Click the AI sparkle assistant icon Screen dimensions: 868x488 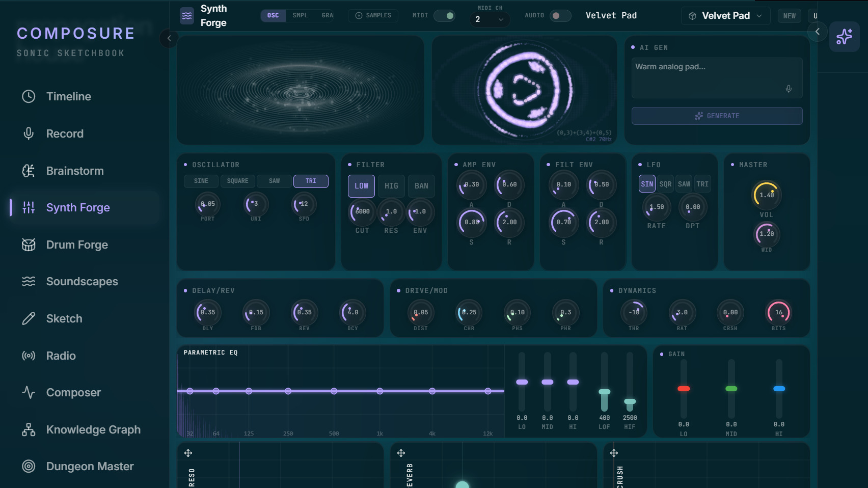[x=844, y=37]
